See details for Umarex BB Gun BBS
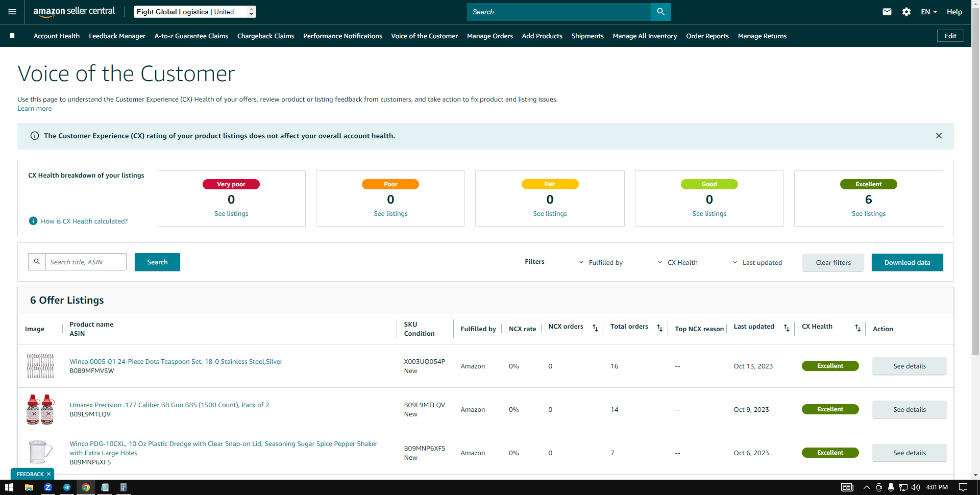980x495 pixels. pos(909,409)
